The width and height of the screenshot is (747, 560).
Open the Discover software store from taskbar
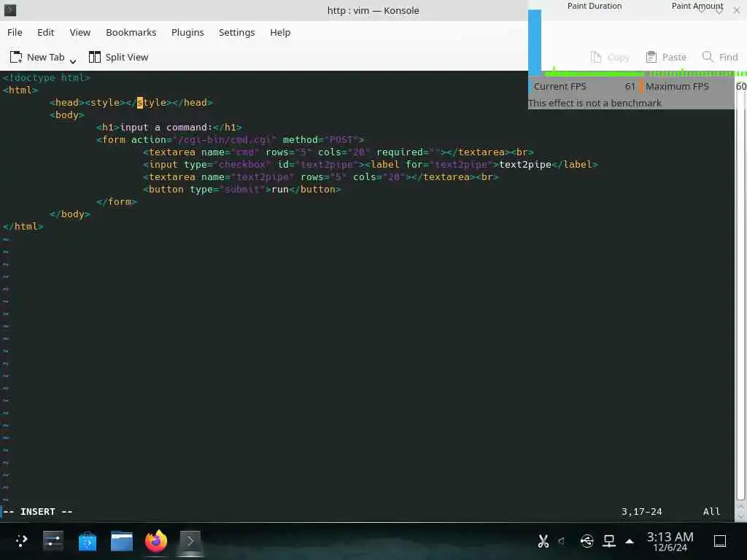[88, 541]
